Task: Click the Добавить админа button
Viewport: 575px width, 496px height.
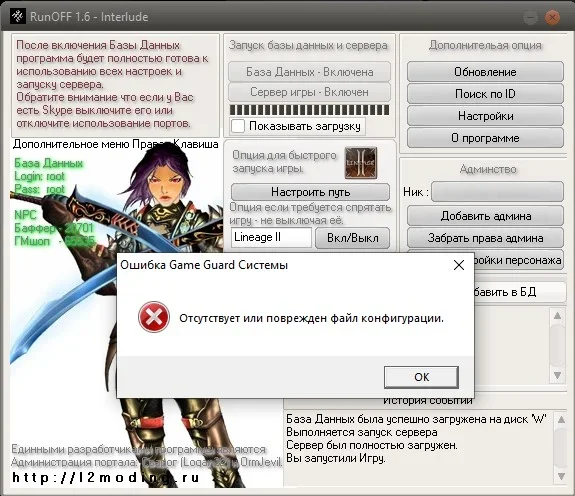Action: click(485, 216)
